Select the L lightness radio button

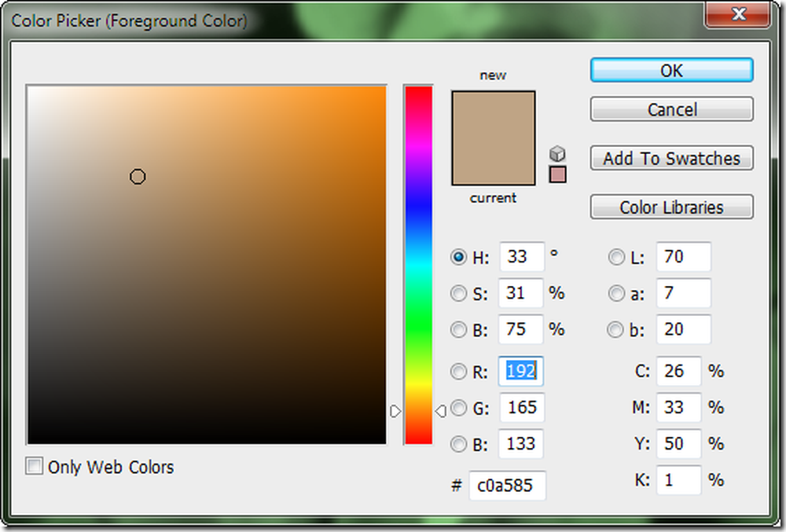click(x=616, y=257)
